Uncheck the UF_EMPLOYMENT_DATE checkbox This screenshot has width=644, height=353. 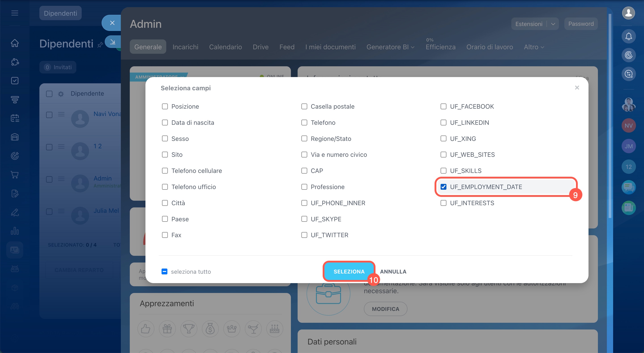point(443,187)
